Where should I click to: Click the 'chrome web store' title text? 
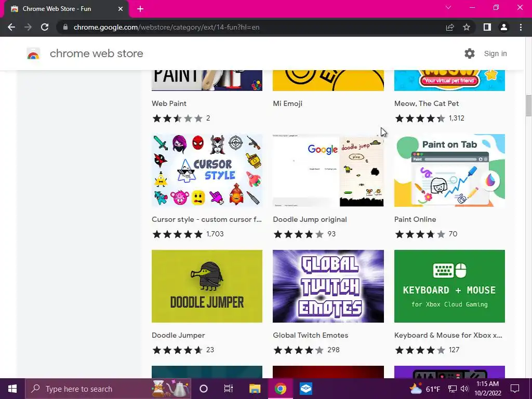(96, 54)
